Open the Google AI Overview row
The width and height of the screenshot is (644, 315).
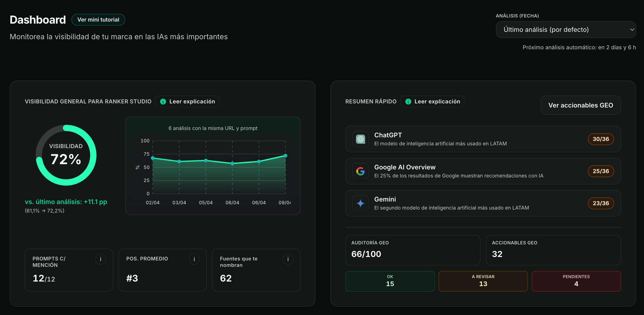click(x=483, y=171)
